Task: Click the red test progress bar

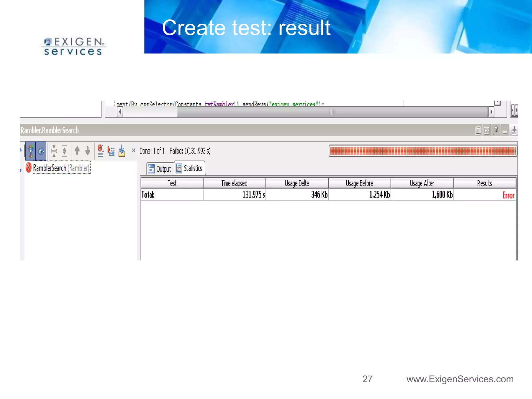Action: [x=423, y=151]
